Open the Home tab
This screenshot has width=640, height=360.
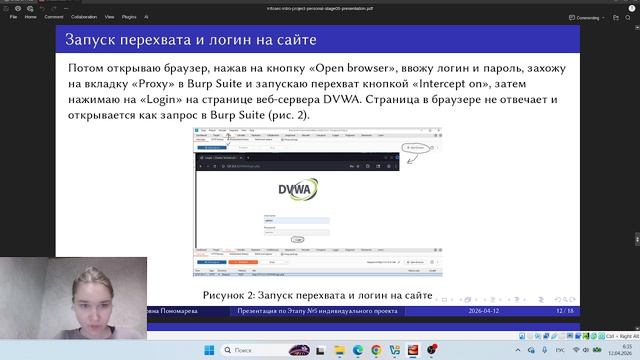click(31, 17)
